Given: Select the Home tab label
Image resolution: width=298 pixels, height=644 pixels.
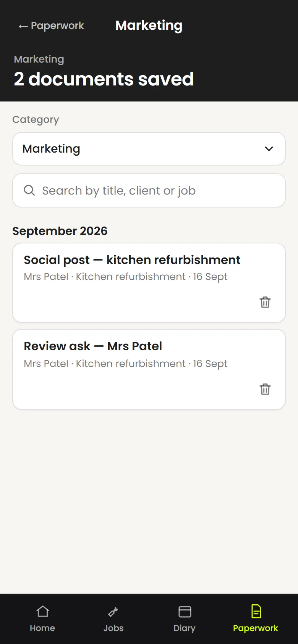Looking at the screenshot, I should [42, 628].
